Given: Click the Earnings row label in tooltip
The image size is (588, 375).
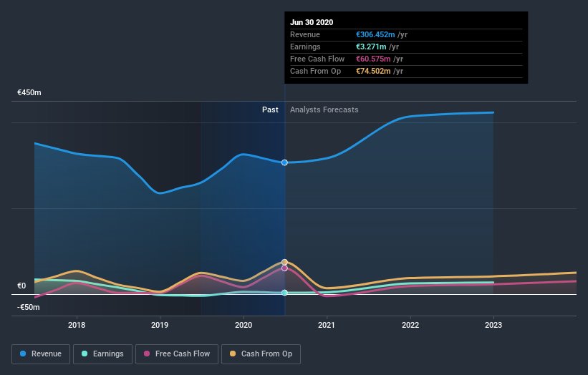Looking at the screenshot, I should pos(305,47).
